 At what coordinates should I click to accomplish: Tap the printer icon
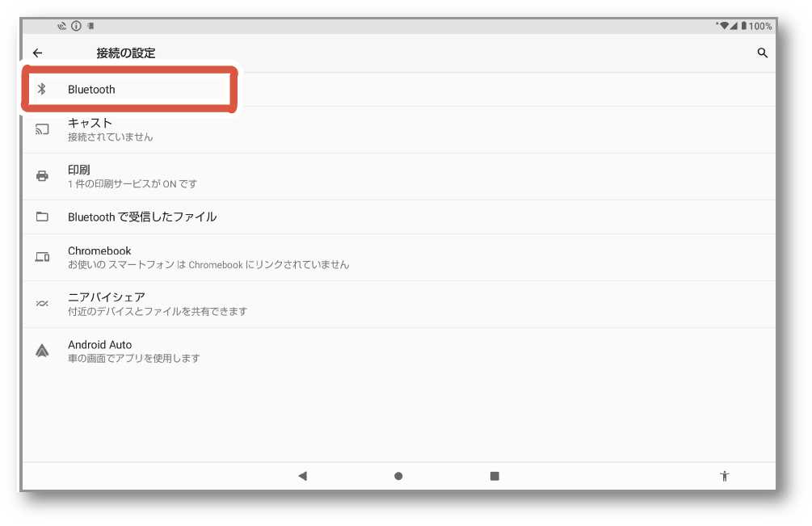pyautogui.click(x=43, y=176)
